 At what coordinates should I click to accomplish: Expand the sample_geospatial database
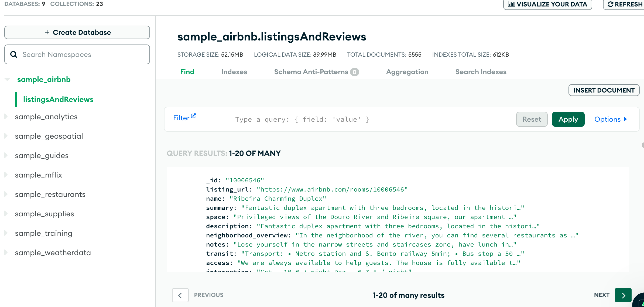(6, 136)
